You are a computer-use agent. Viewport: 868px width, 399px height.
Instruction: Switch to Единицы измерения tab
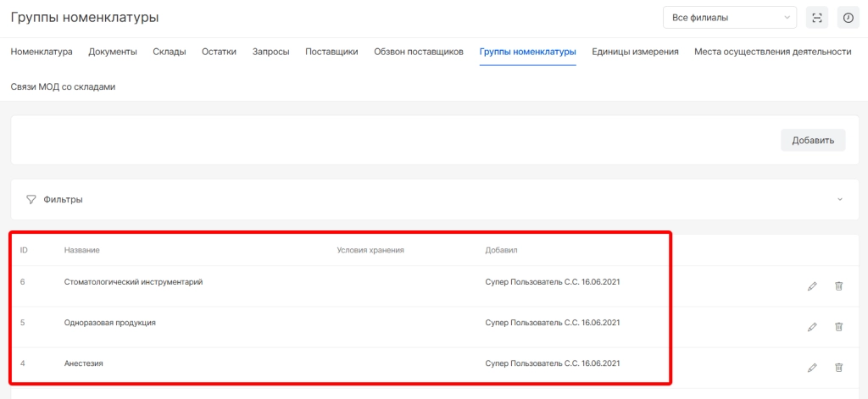635,52
